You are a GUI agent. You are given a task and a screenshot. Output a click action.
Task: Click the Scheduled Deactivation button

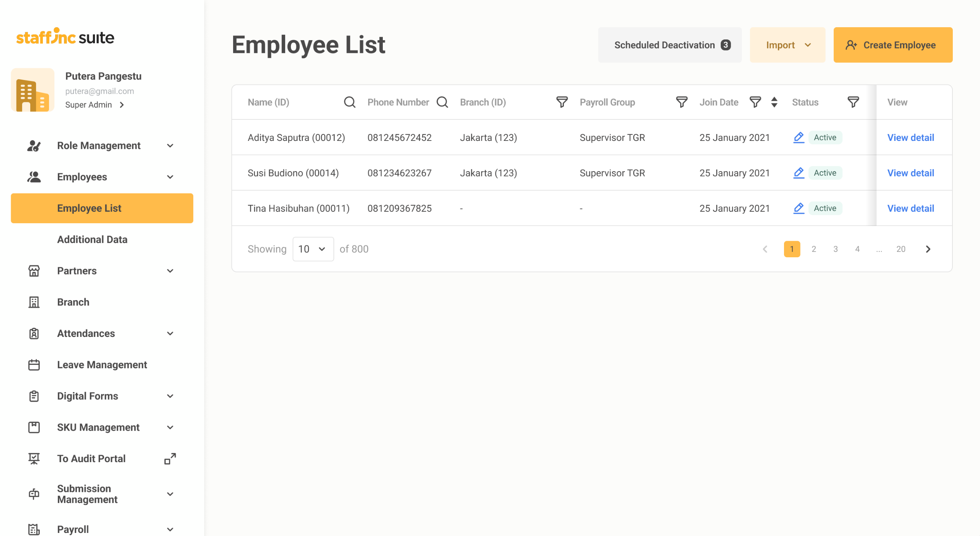[670, 45]
